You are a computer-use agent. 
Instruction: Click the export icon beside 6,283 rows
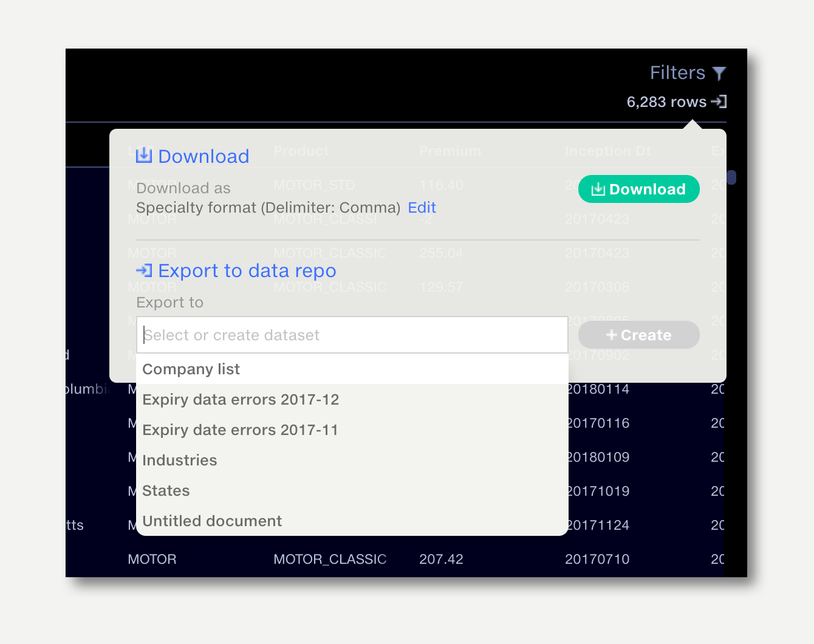(719, 101)
